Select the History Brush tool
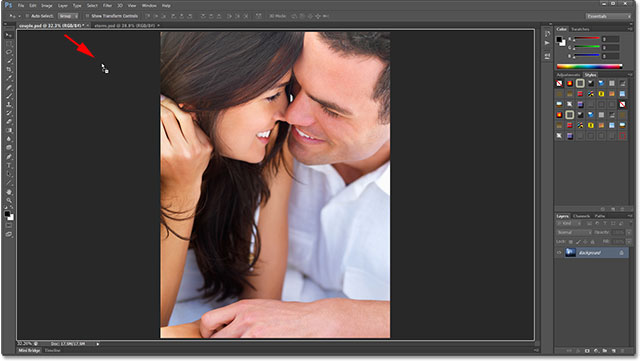 pyautogui.click(x=9, y=113)
